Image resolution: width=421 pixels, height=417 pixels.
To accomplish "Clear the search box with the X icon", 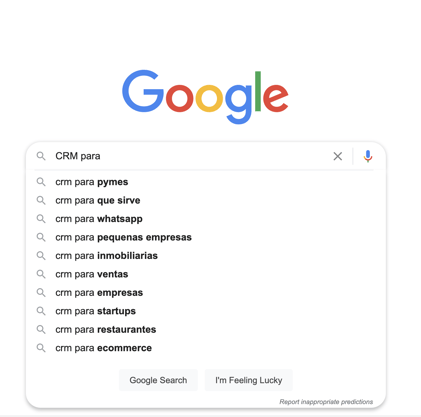I will [x=338, y=156].
